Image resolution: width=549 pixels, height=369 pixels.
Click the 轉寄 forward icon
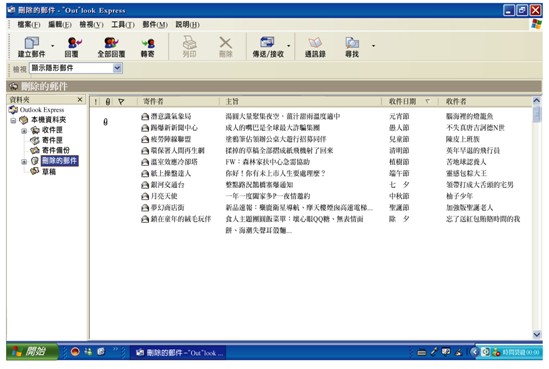click(148, 43)
